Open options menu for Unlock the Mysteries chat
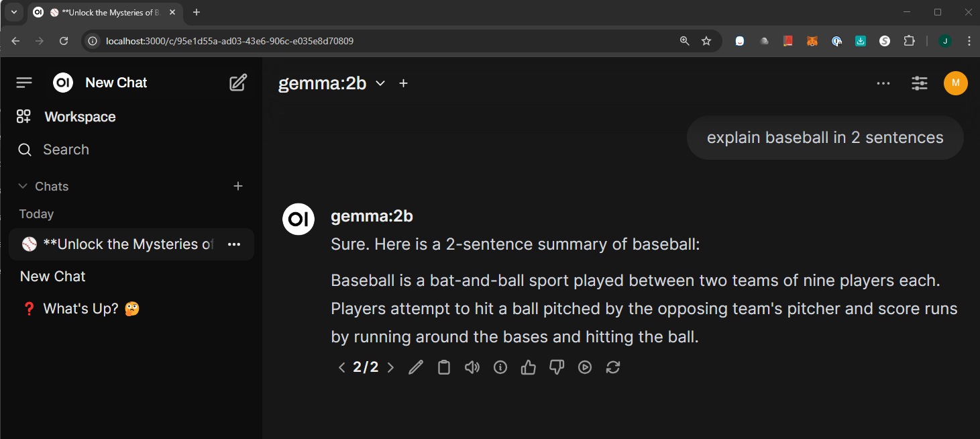The image size is (980, 439). coord(234,244)
